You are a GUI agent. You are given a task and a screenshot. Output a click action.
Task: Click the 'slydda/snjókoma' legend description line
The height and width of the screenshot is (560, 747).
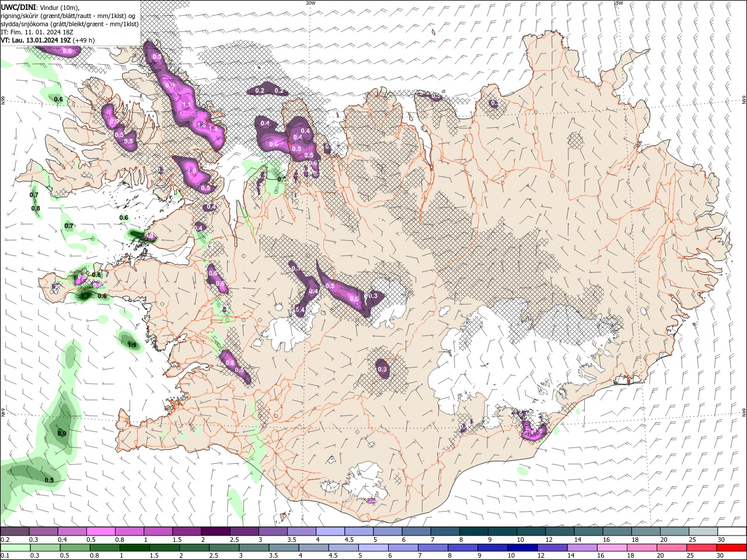tap(69, 24)
